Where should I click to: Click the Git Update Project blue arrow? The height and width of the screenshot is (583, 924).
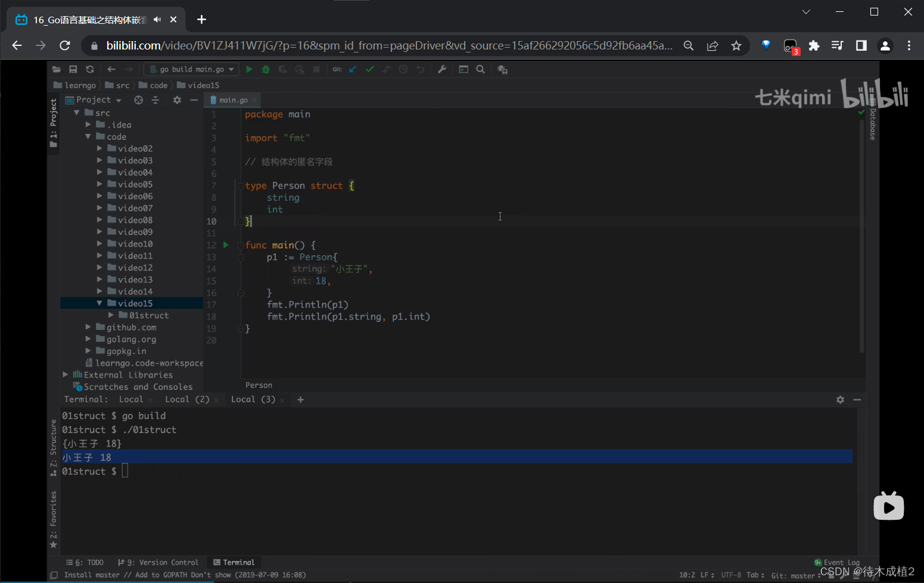coord(353,70)
